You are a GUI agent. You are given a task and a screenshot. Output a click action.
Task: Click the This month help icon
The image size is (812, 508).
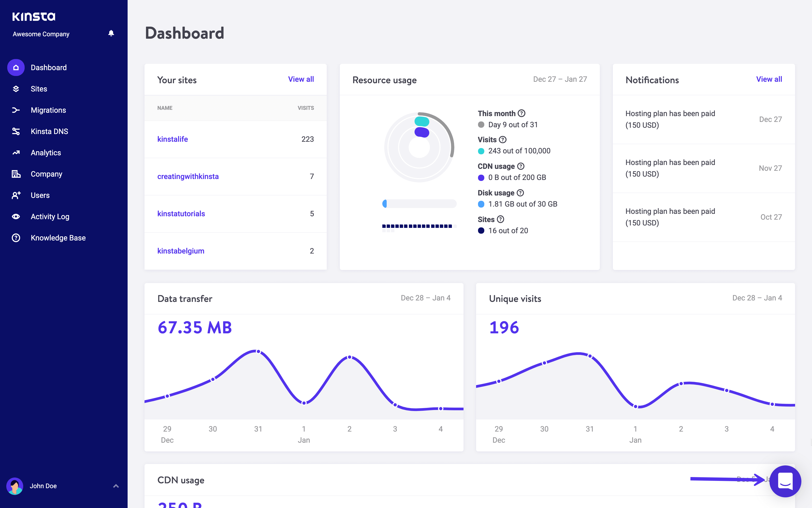tap(522, 113)
